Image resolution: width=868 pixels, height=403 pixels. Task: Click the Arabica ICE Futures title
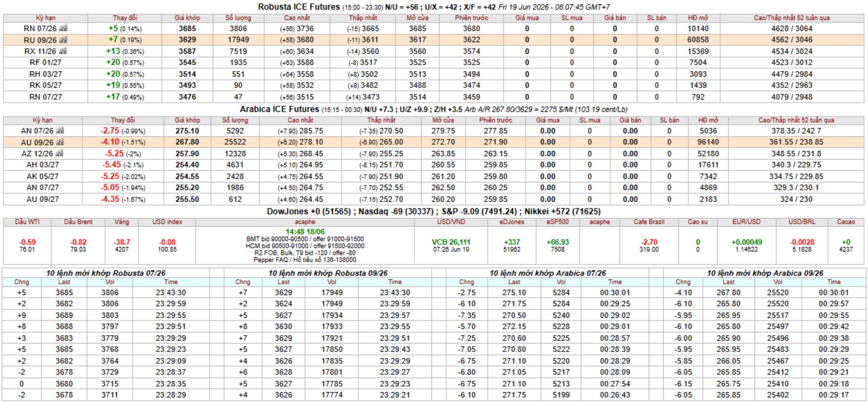point(279,109)
